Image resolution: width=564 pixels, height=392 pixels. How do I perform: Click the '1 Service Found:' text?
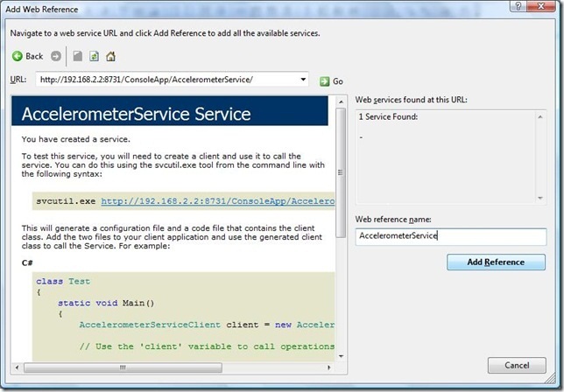click(x=388, y=116)
